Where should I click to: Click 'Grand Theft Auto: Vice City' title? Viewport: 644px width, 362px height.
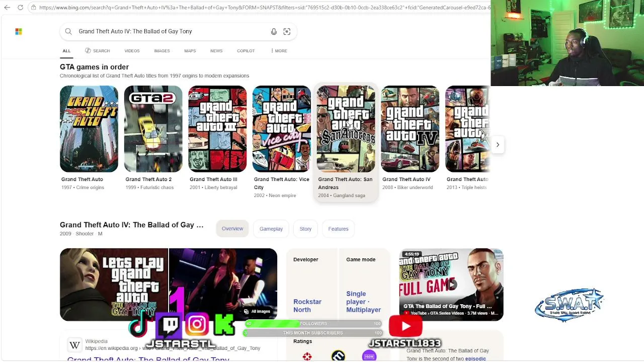(282, 184)
